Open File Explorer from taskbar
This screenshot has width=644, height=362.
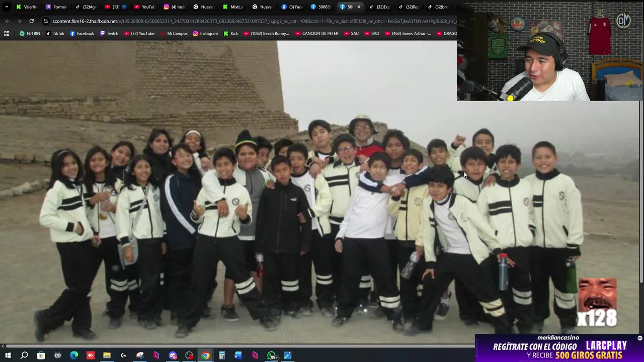click(x=107, y=355)
